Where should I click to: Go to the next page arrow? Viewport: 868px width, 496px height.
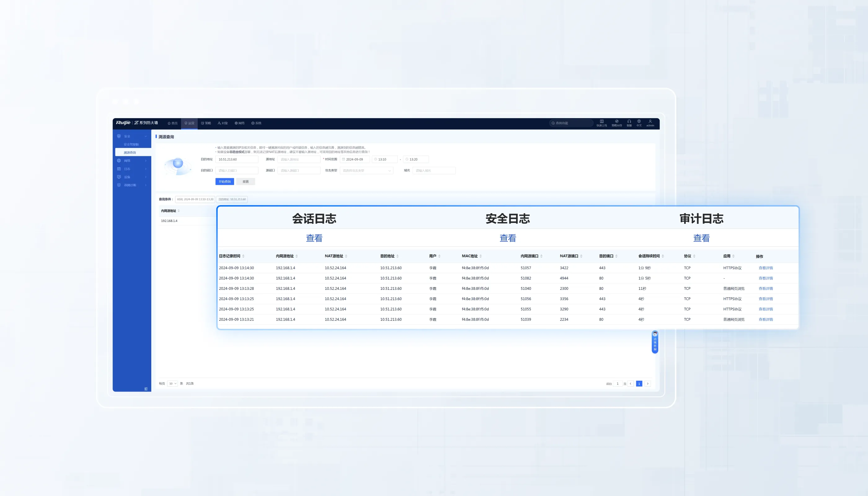coord(648,383)
